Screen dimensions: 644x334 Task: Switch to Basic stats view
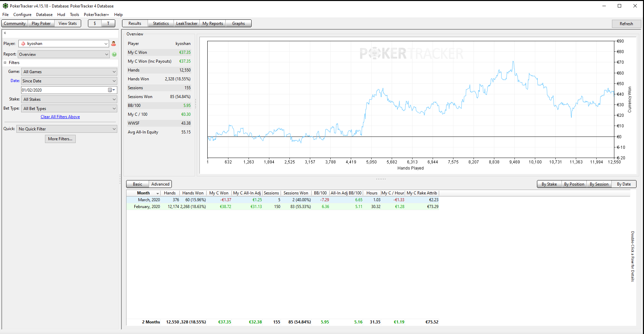(138, 184)
